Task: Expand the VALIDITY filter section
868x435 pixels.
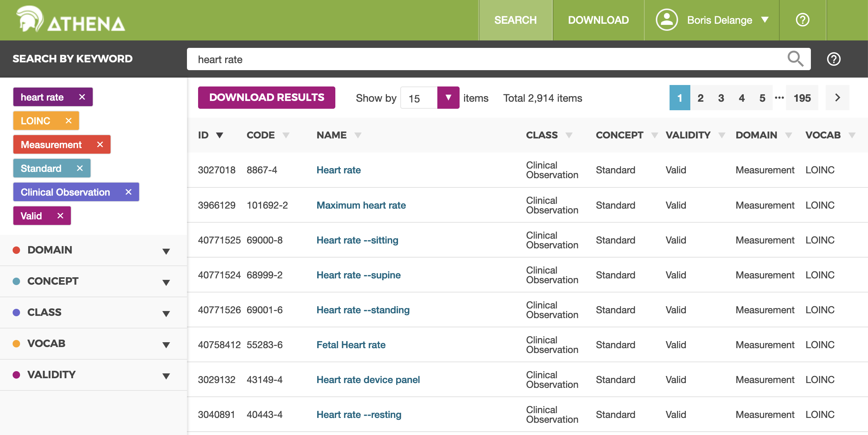Action: click(x=93, y=375)
